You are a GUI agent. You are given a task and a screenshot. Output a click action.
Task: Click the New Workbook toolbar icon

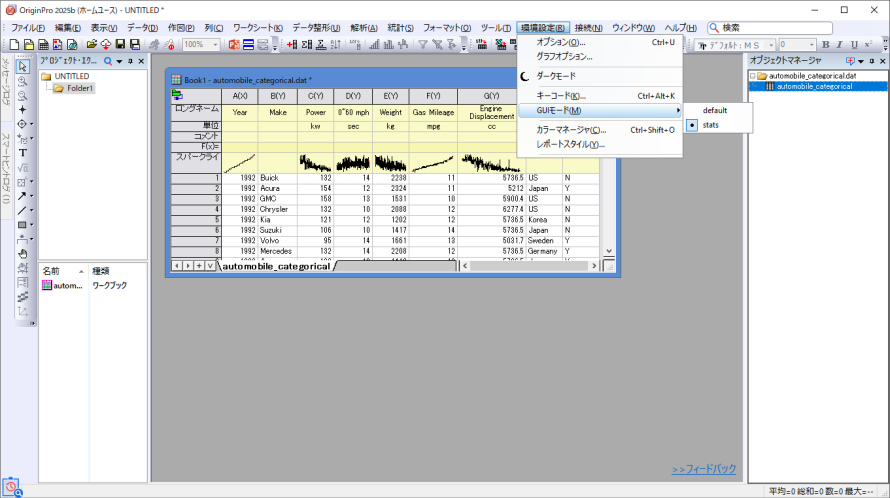(x=43, y=44)
